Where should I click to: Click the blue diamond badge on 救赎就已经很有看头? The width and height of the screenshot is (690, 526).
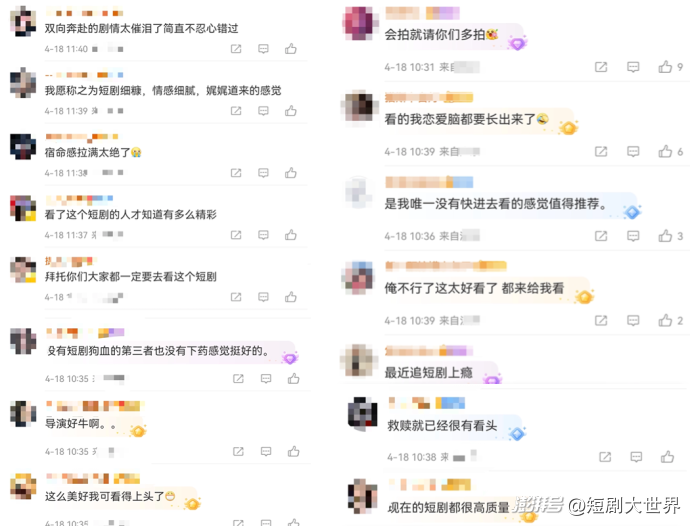517,434
